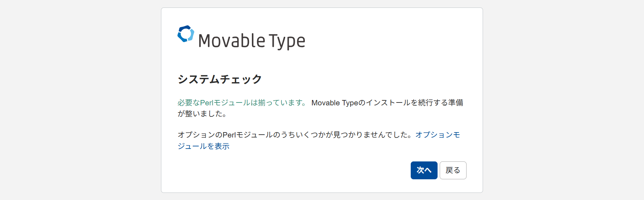Click the green 必要なPerlモジュールは揃っています message
Viewport: 644px width, 200px height.
242,103
